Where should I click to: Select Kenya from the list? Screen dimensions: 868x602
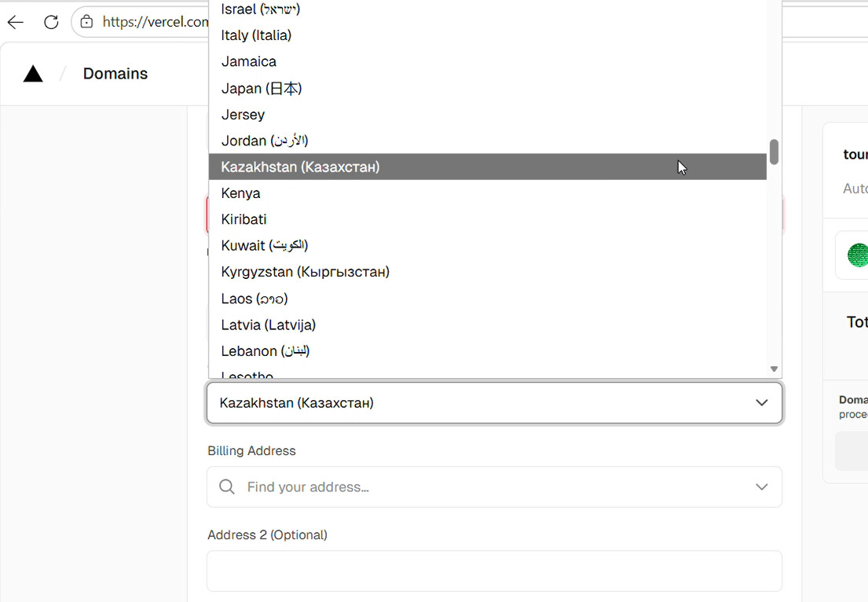coord(488,193)
